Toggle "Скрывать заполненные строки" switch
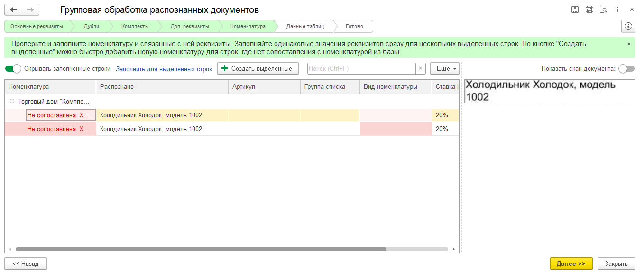 (13, 69)
